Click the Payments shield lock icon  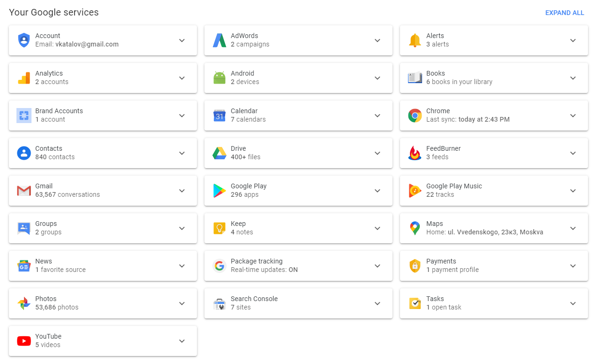(x=415, y=266)
